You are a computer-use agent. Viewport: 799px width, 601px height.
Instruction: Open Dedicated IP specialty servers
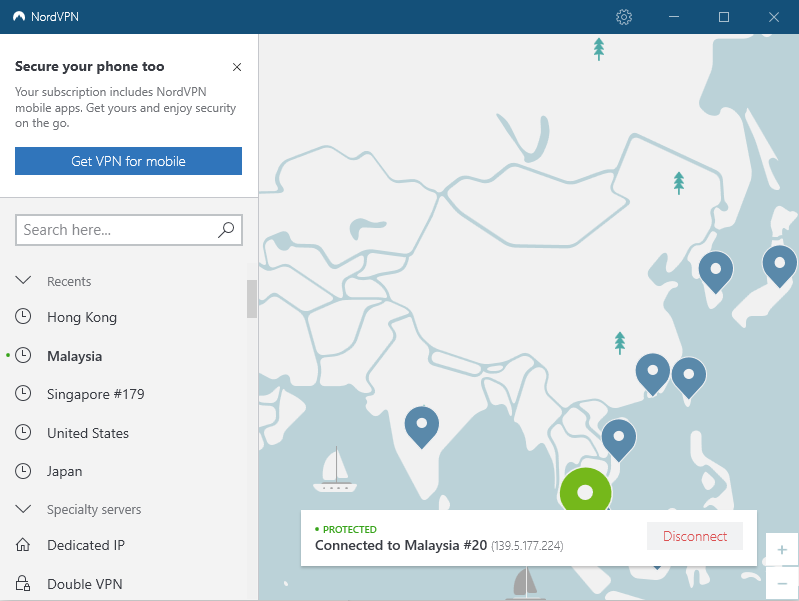click(x=86, y=545)
